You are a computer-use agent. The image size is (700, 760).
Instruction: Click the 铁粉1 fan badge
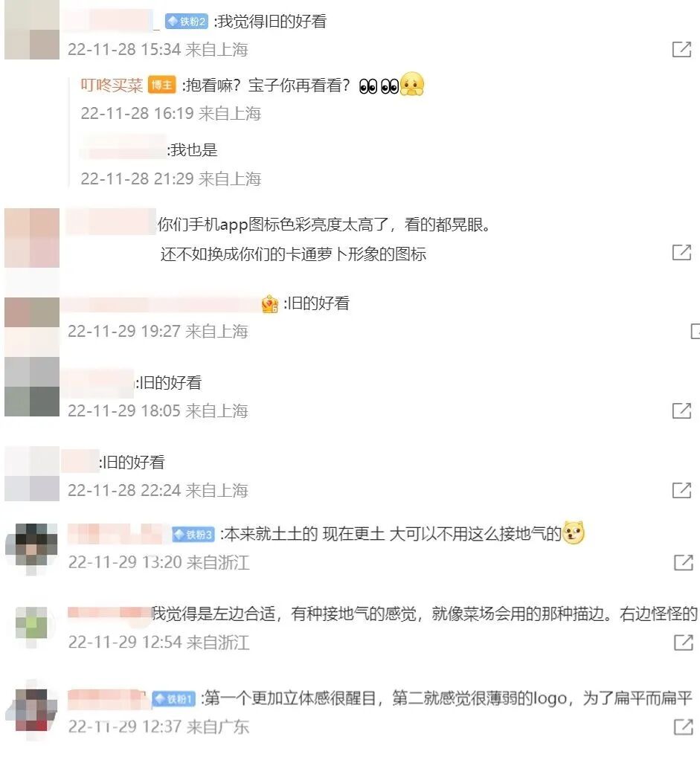[173, 699]
